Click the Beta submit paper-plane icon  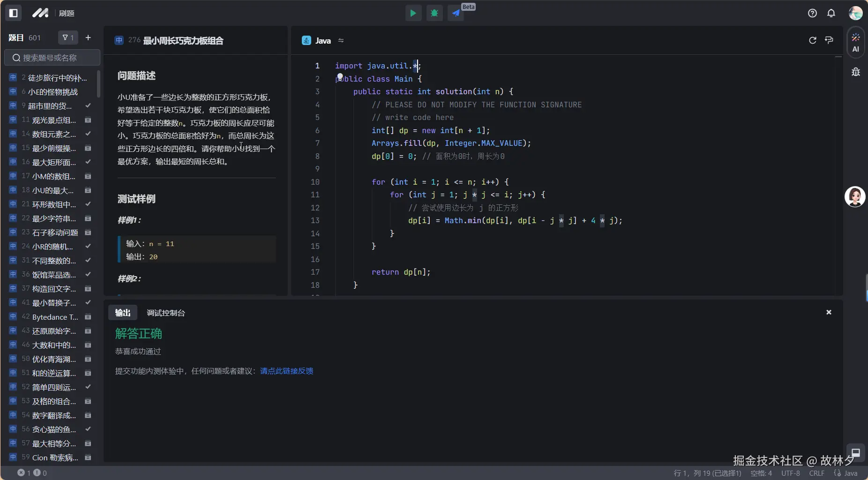click(456, 13)
